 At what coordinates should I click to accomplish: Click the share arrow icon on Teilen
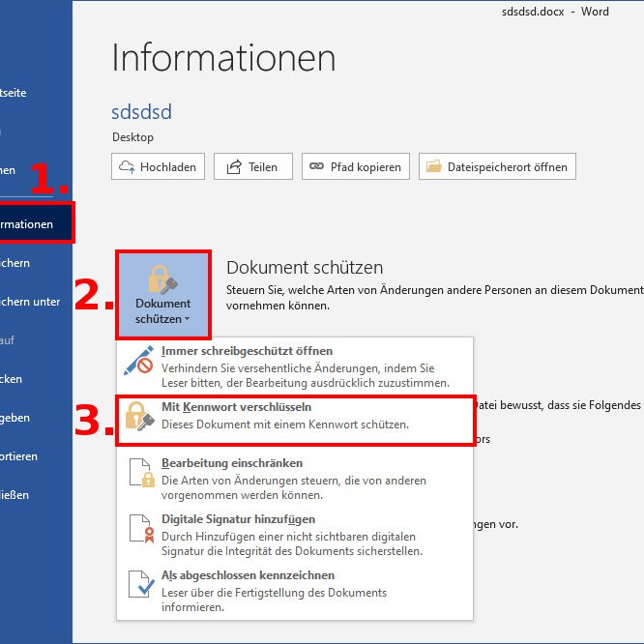tap(233, 167)
